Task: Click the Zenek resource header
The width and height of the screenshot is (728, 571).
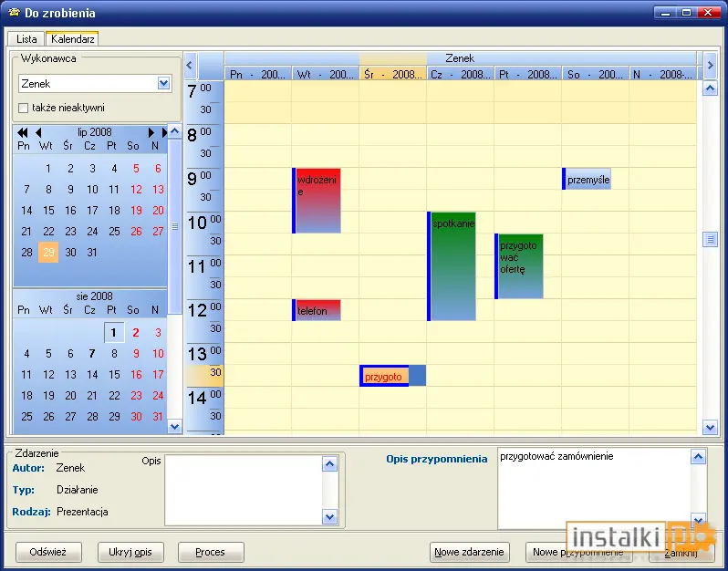Action: click(x=460, y=58)
